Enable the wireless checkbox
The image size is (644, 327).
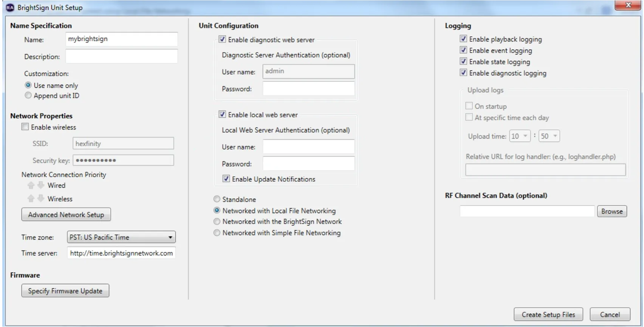25,127
